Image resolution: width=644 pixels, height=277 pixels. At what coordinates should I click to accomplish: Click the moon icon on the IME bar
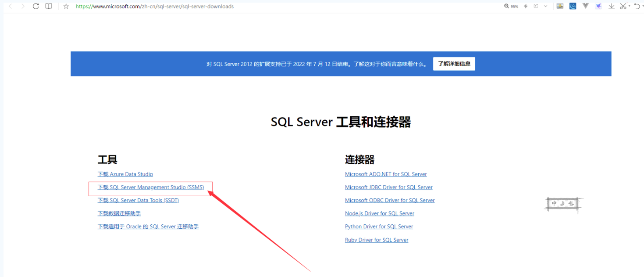(563, 204)
